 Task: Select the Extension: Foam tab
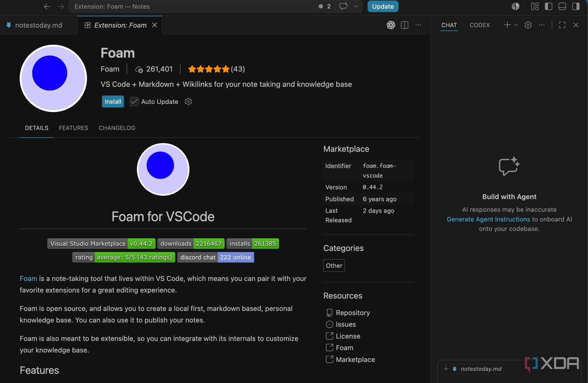(120, 25)
